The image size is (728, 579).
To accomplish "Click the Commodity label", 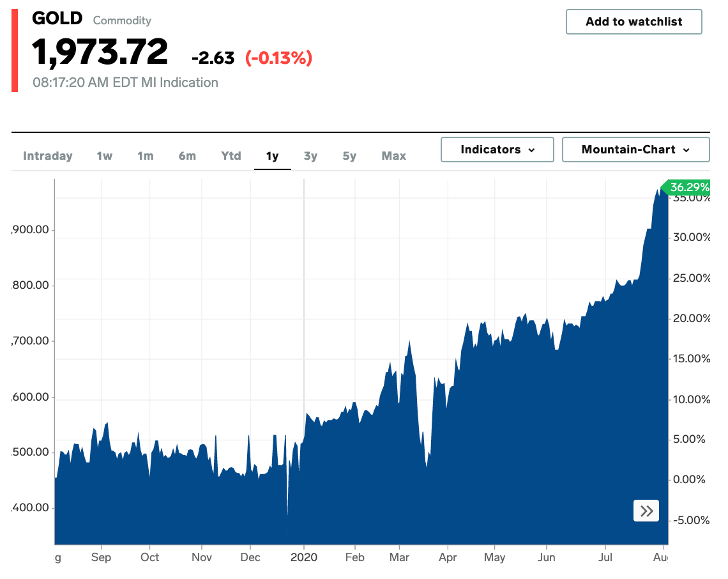I will pyautogui.click(x=122, y=20).
